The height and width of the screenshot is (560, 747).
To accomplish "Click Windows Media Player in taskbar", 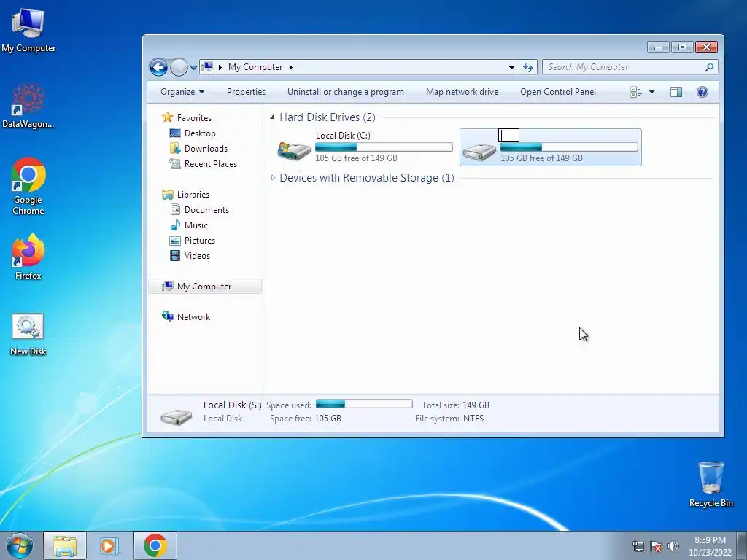I will click(109, 545).
